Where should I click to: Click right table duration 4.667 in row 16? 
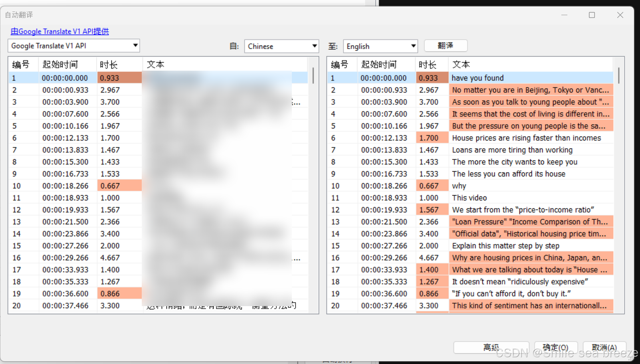tap(429, 257)
